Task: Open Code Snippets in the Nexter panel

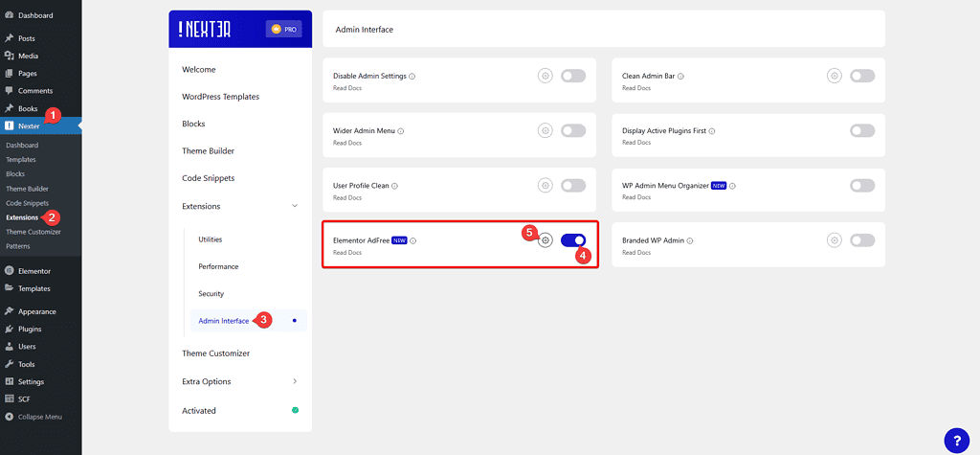Action: tap(208, 178)
